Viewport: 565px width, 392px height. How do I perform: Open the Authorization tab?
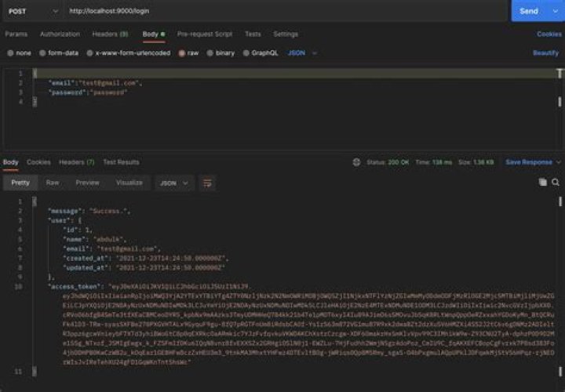[x=60, y=34]
